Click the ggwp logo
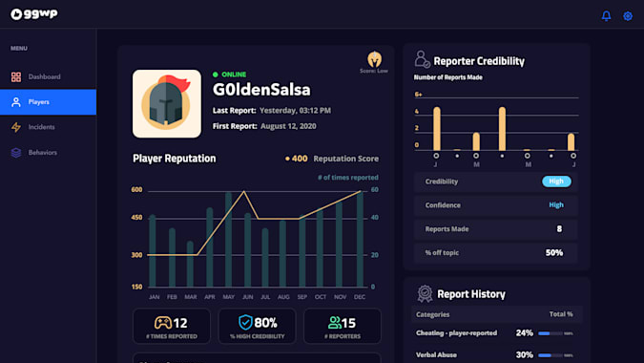Viewport: 644px width, 363px height. point(34,14)
